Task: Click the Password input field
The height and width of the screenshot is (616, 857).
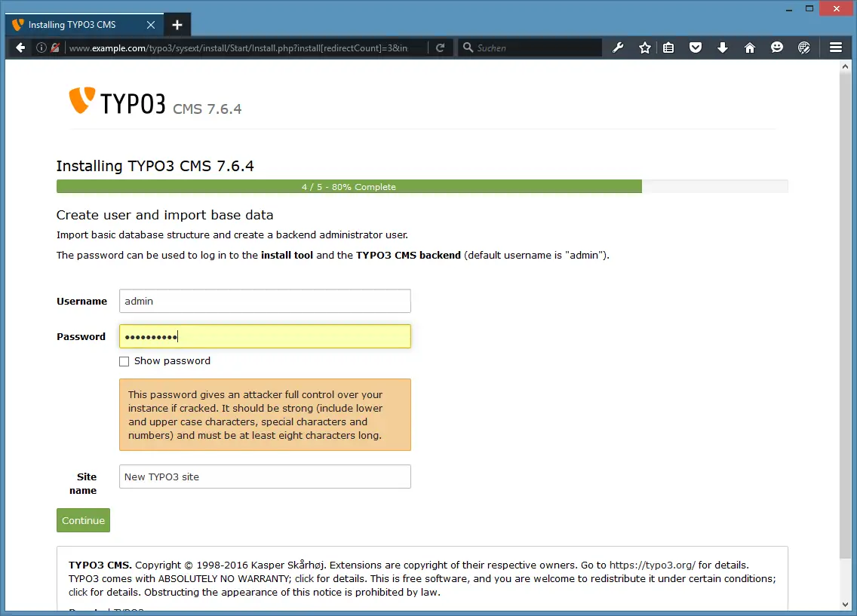Action: [x=265, y=336]
